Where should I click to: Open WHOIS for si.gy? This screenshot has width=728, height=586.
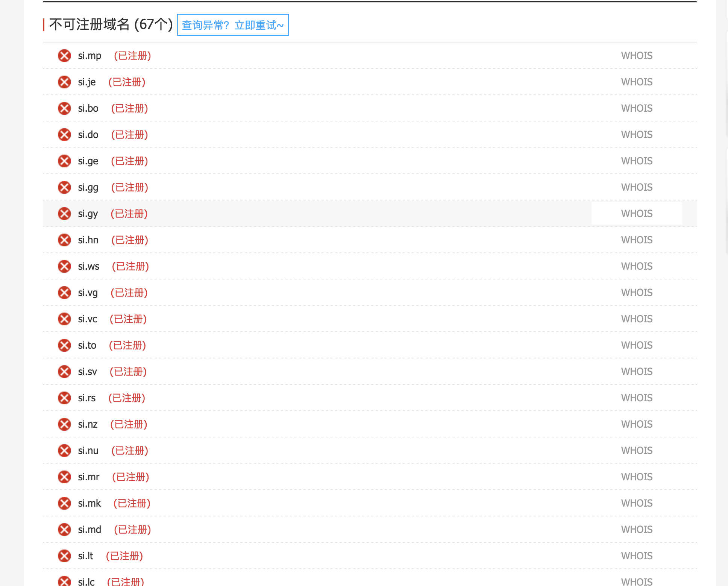coord(637,214)
